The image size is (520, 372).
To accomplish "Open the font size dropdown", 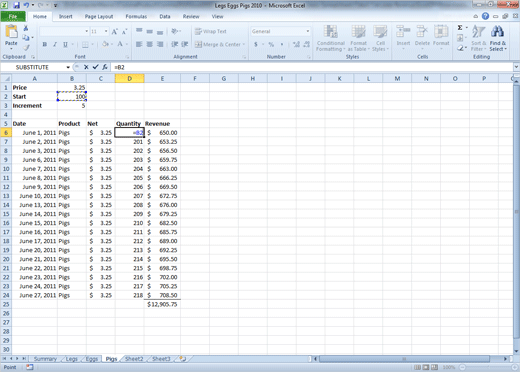I will click(x=106, y=31).
